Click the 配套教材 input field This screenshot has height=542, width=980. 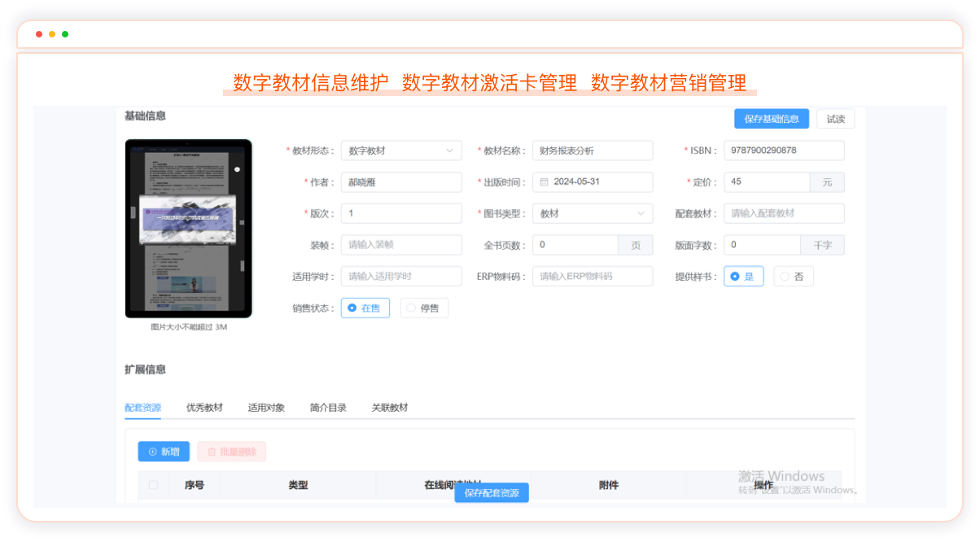pyautogui.click(x=784, y=213)
